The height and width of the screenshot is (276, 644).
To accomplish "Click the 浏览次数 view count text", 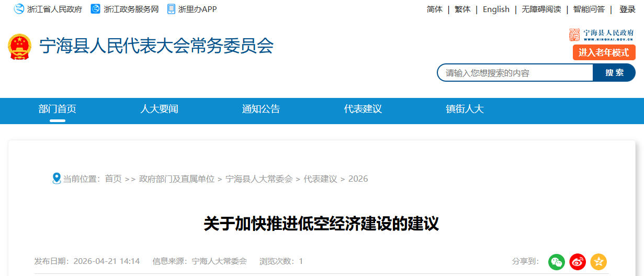I will point(281,261).
